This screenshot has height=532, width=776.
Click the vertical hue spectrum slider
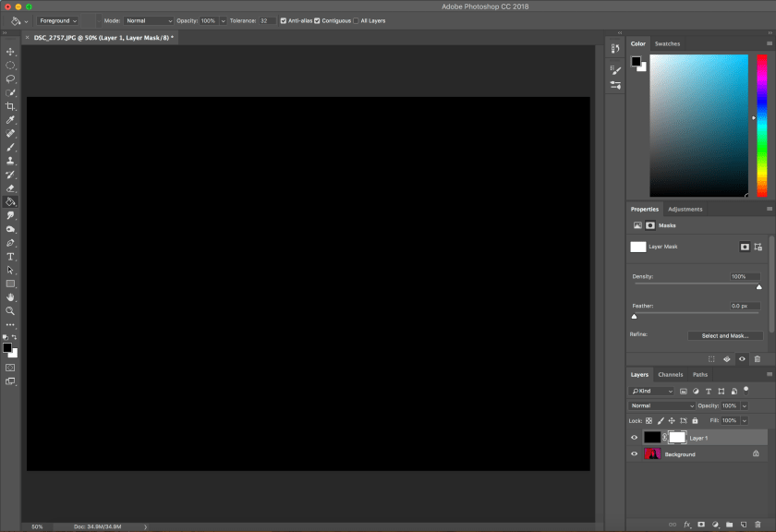[x=761, y=125]
